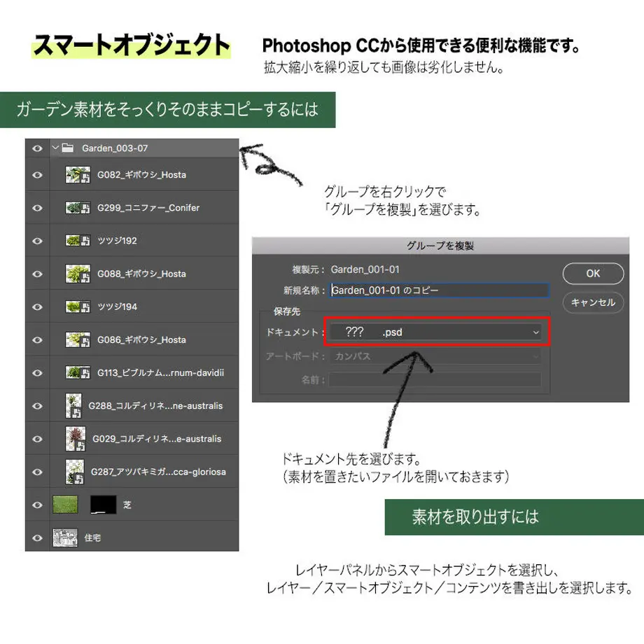Screen dimensions: 644x644
Task: Open the ドキュメント destination dropdown
Action: point(437,332)
